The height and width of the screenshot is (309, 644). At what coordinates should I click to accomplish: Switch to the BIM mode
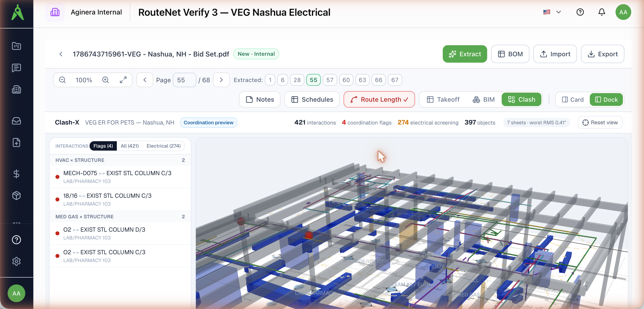click(483, 99)
